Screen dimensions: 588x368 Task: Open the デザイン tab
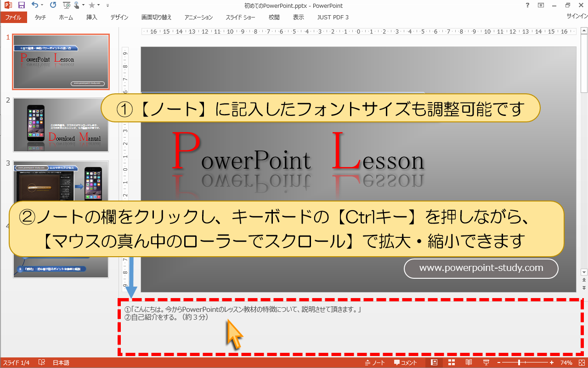(119, 17)
